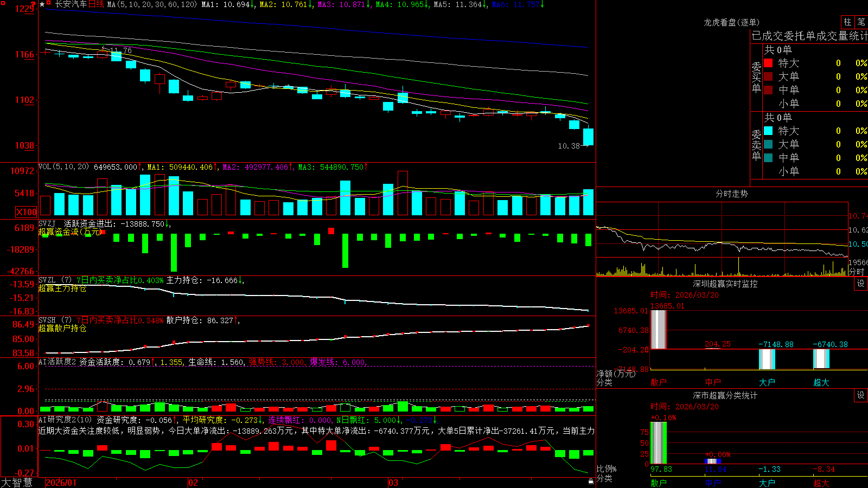Click the 净额(万元) axis label
The width and height of the screenshot is (868, 488).
point(616,374)
